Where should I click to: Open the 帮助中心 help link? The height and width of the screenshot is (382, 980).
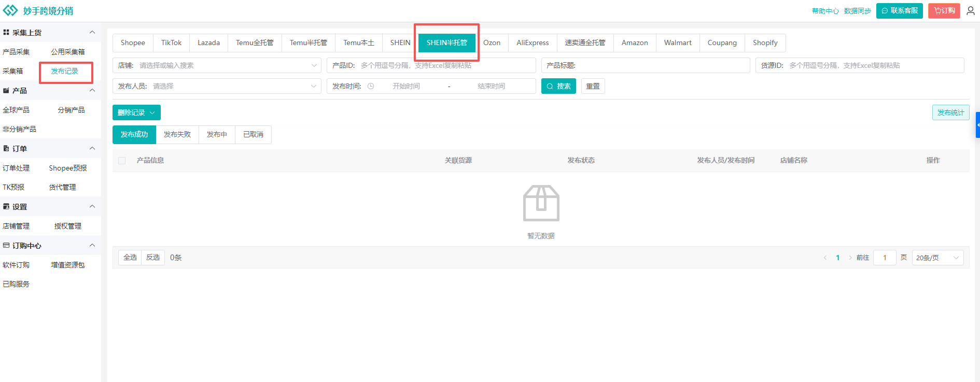pos(825,11)
